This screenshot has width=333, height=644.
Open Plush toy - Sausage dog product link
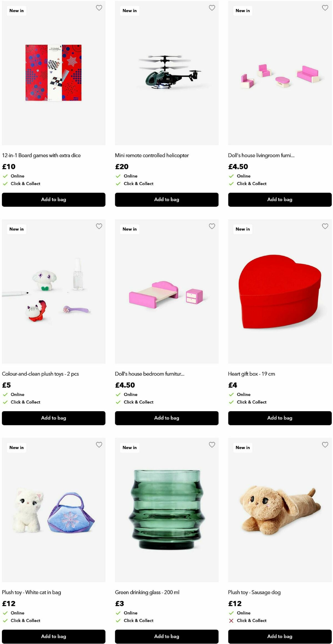tap(254, 592)
